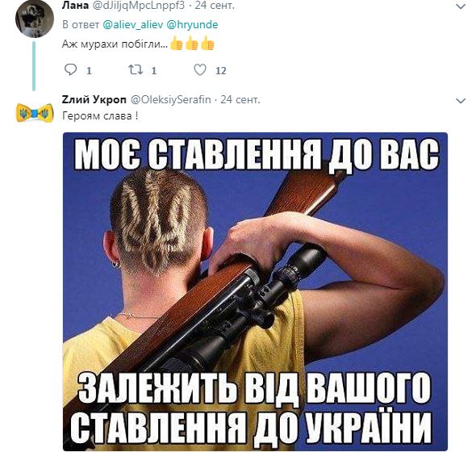This screenshot has height=456, width=476.
Task: Click the reply count 1 on Лана's tweet
Action: point(89,71)
